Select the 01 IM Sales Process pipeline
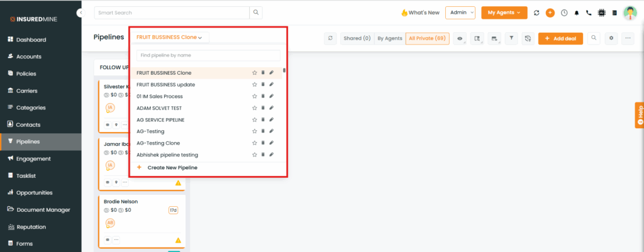Viewport: 644px width, 252px height. point(206,96)
